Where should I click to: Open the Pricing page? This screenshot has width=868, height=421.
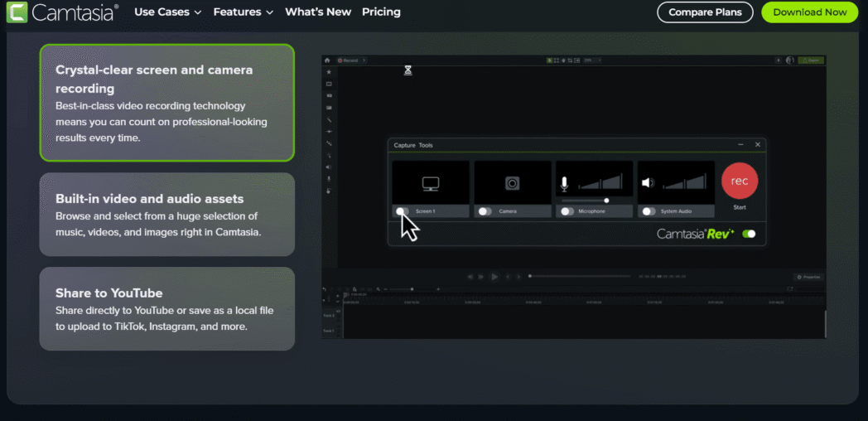point(381,12)
